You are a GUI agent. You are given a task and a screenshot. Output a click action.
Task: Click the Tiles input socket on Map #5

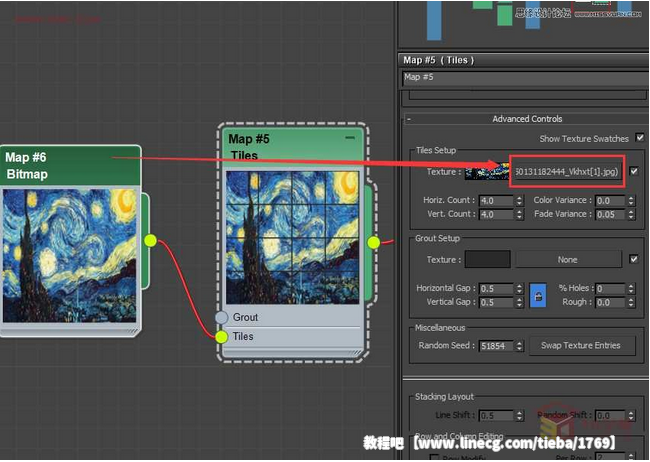point(222,337)
